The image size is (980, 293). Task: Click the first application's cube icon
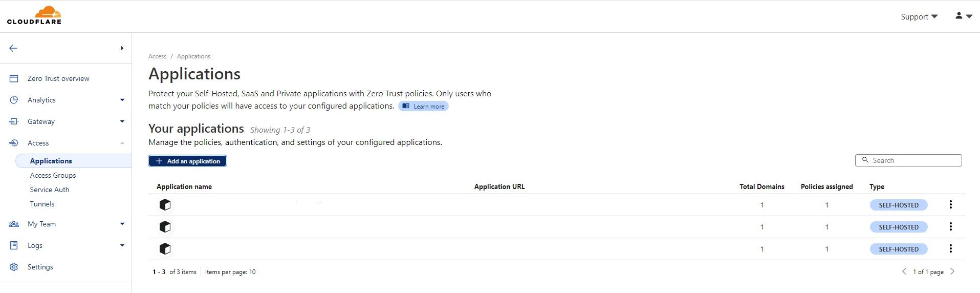165,205
